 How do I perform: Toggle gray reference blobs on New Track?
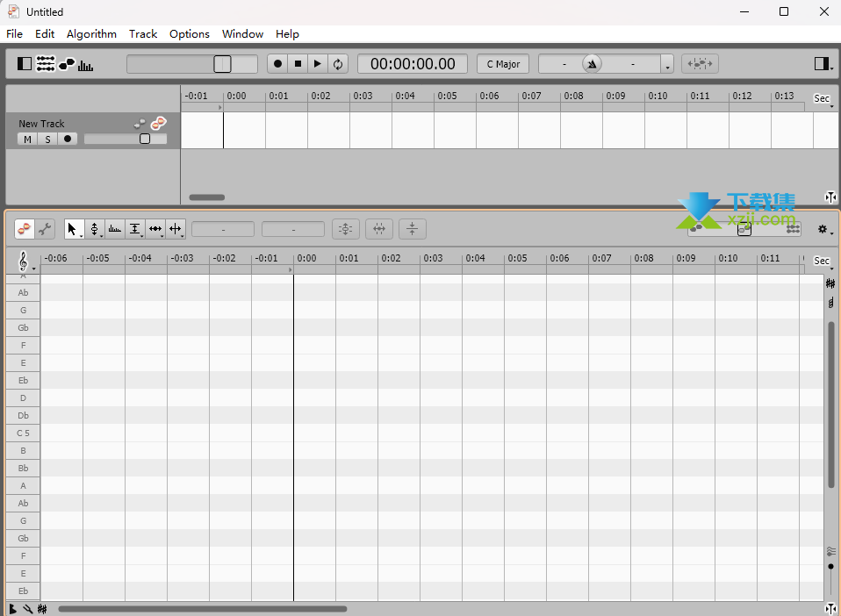(x=140, y=124)
